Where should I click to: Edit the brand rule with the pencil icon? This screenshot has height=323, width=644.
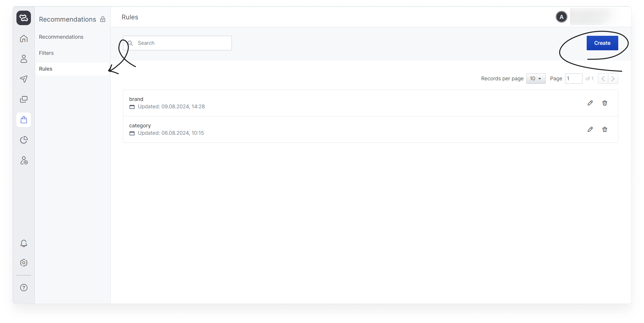590,103
